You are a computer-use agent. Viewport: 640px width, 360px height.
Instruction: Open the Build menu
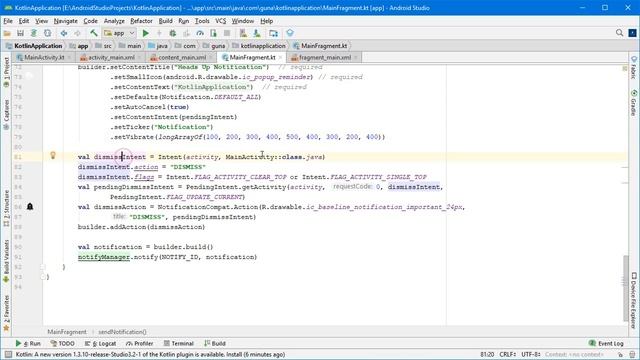pos(165,21)
